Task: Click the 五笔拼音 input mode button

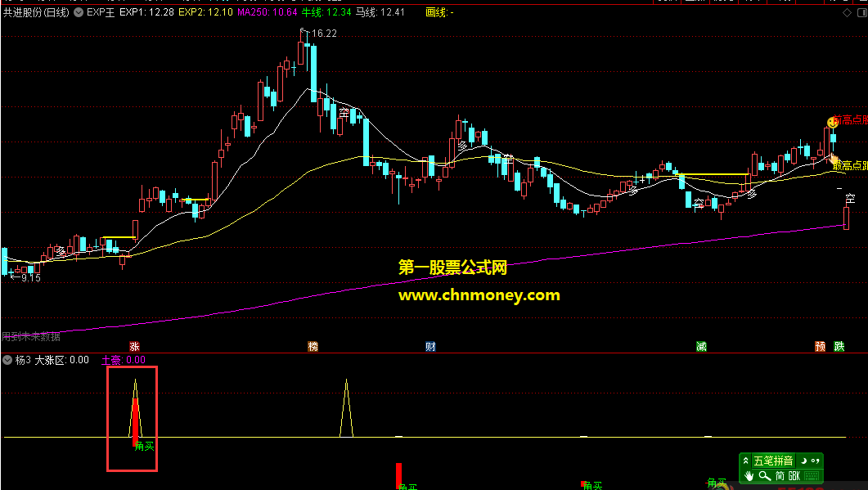Action: pos(773,461)
